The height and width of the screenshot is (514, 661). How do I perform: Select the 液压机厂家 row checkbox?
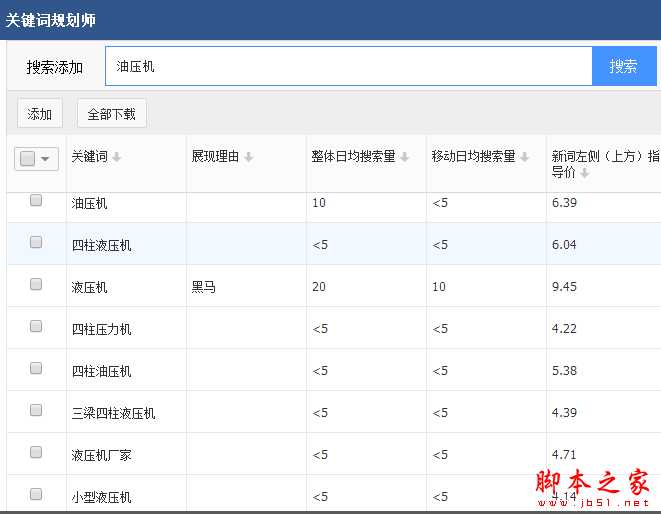[36, 452]
